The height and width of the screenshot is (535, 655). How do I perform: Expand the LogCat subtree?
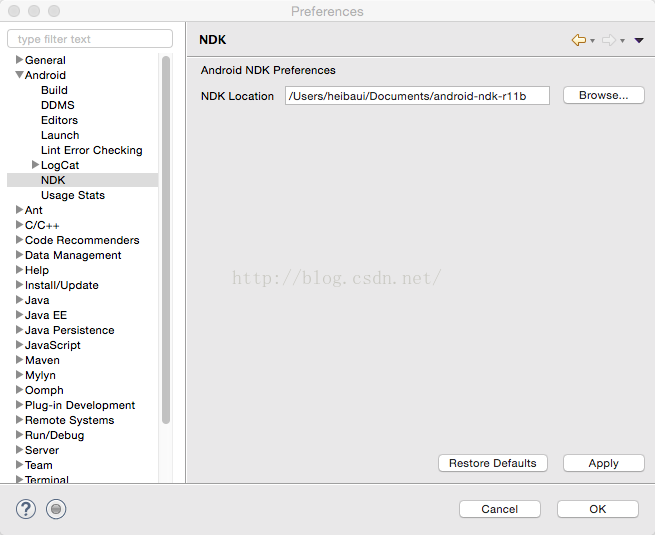click(x=36, y=165)
